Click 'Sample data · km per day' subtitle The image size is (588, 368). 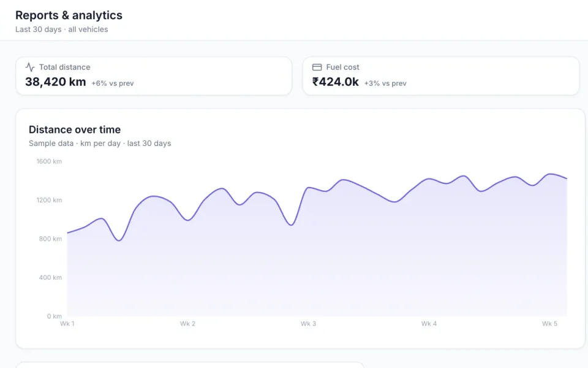click(x=100, y=144)
